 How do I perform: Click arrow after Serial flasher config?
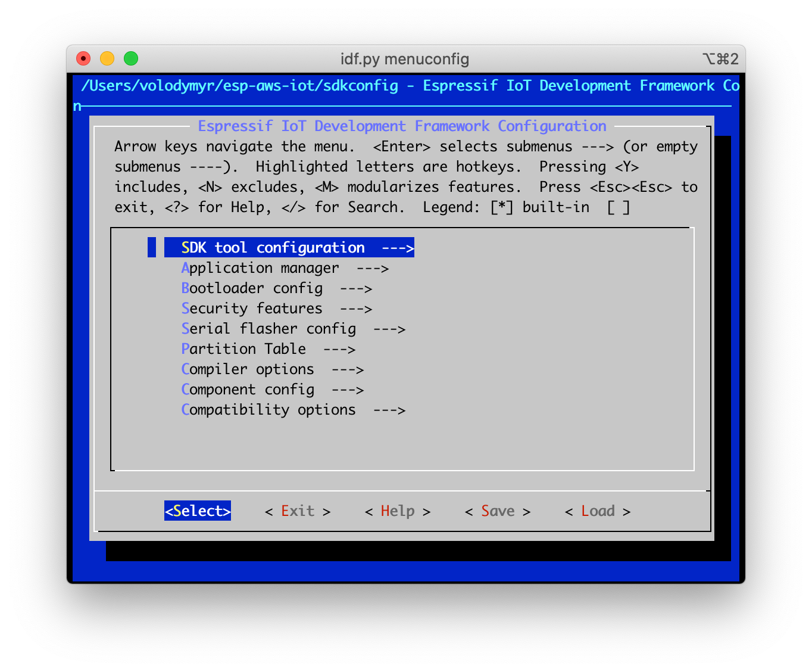pos(389,329)
